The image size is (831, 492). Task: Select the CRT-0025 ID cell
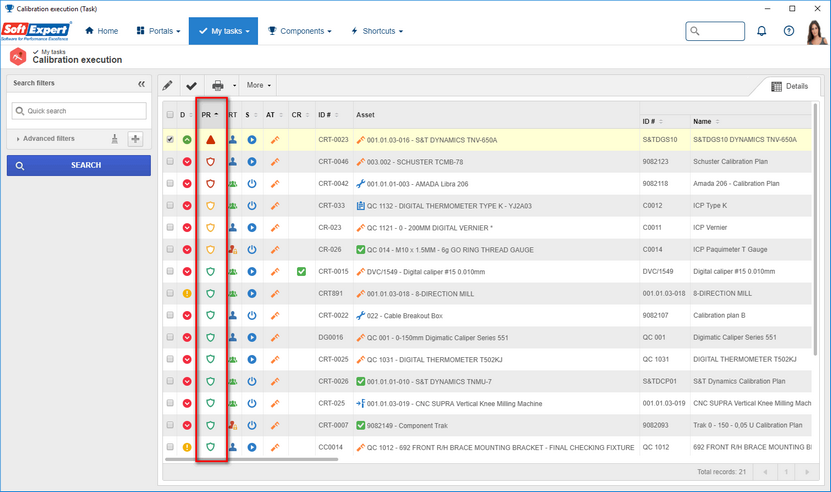tap(333, 359)
